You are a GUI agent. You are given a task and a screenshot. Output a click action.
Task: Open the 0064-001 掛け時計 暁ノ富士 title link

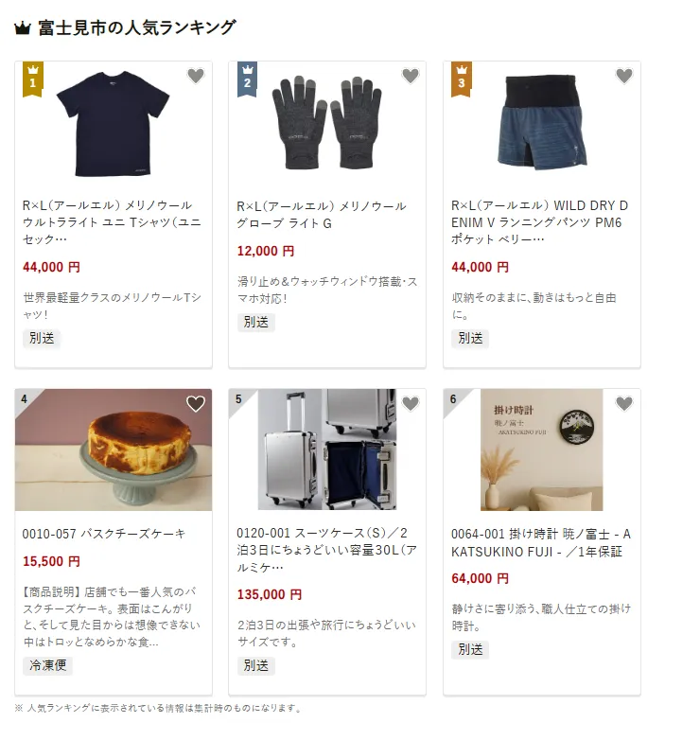(x=541, y=543)
